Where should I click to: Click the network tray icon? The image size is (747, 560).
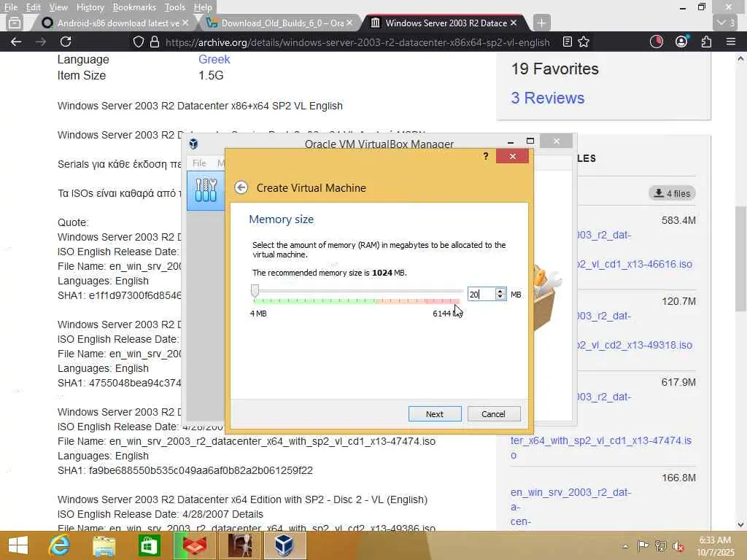(x=661, y=546)
